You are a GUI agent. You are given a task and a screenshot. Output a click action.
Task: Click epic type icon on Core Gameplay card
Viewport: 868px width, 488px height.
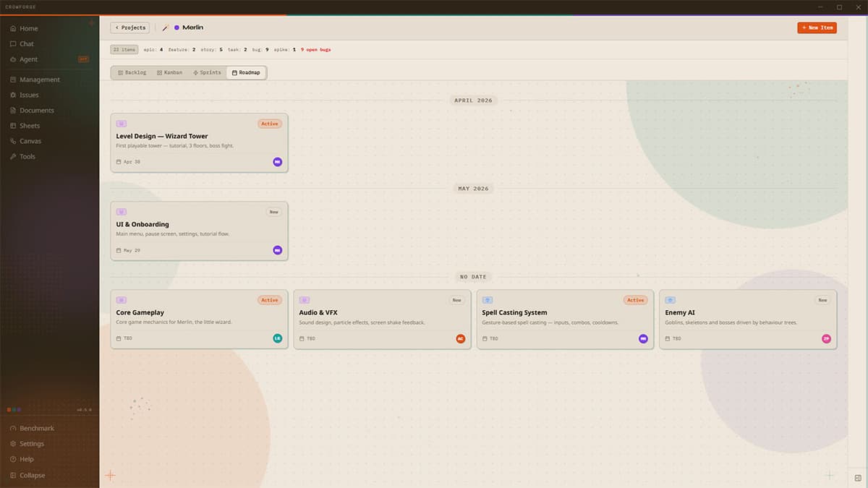click(x=122, y=300)
